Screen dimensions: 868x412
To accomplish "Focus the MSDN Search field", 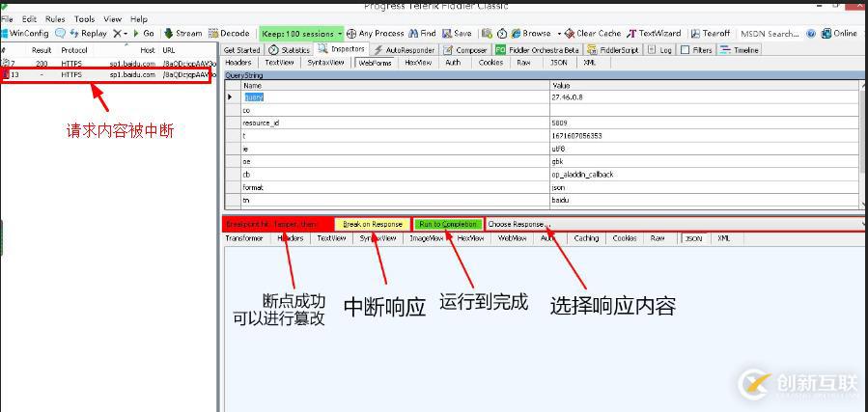I will [770, 34].
